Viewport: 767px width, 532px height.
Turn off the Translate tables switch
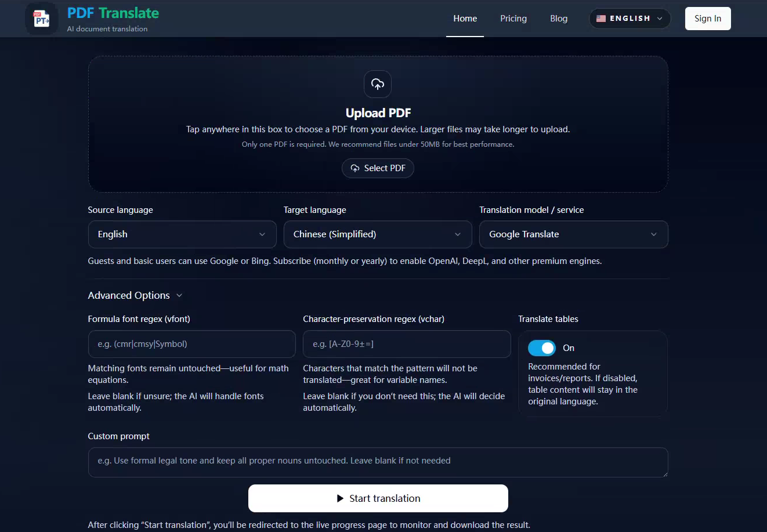pyautogui.click(x=542, y=348)
